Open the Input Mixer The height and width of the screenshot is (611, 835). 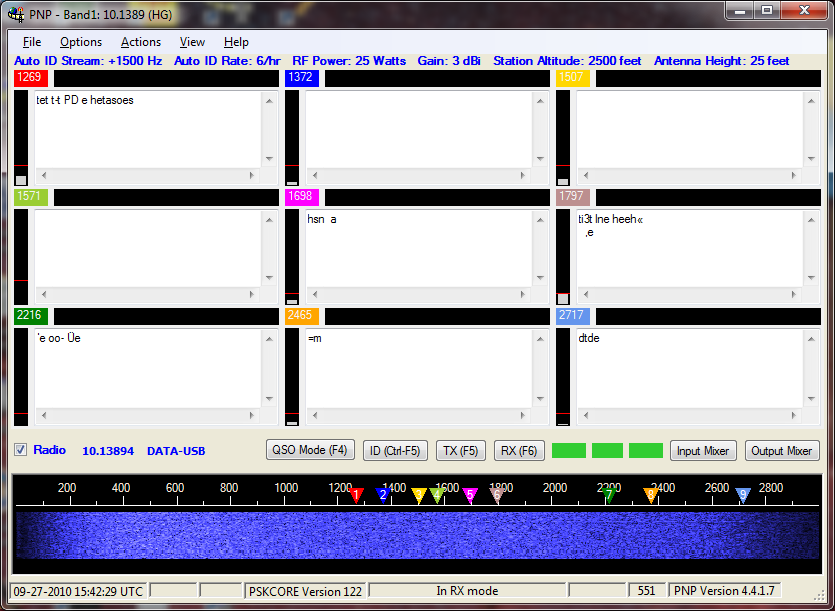[703, 451]
